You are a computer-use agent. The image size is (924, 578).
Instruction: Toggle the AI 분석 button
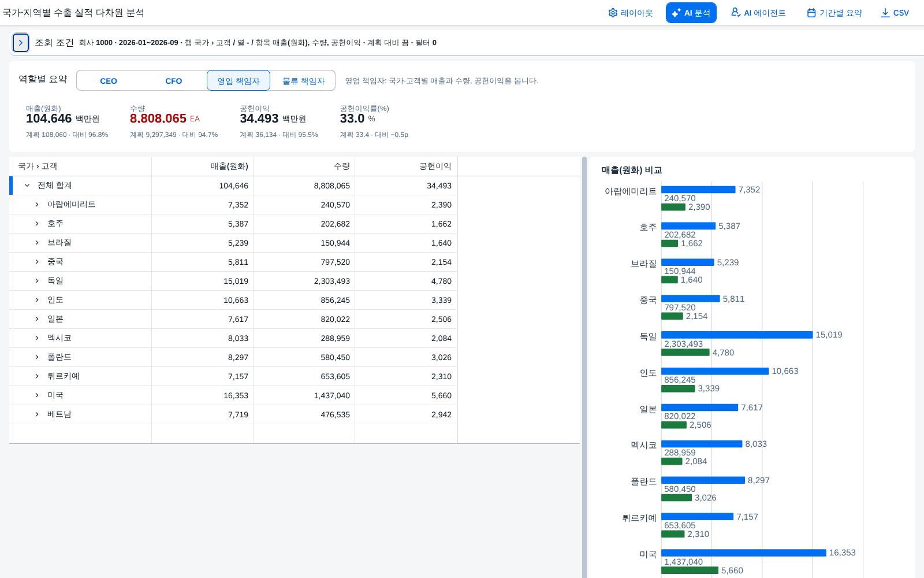(691, 13)
